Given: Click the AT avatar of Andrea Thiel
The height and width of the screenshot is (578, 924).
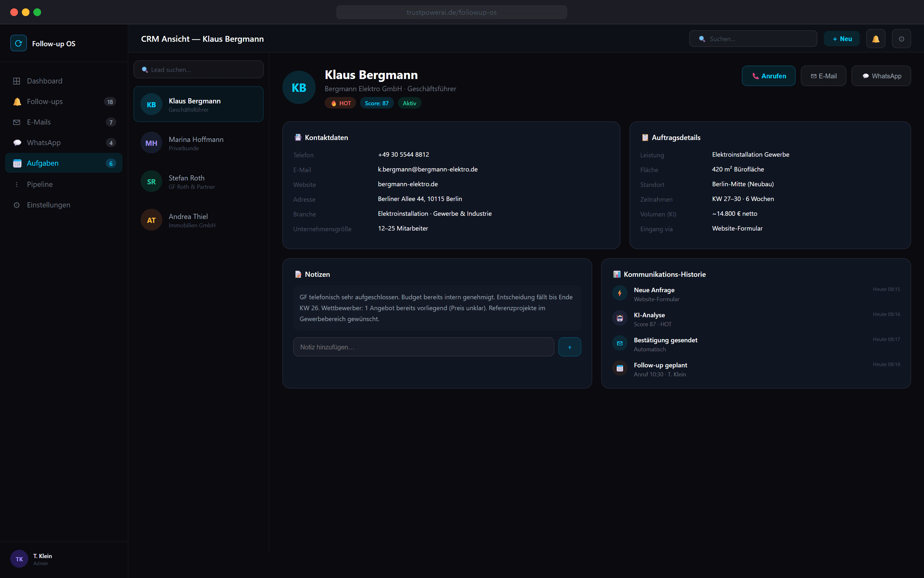Looking at the screenshot, I should coord(151,220).
